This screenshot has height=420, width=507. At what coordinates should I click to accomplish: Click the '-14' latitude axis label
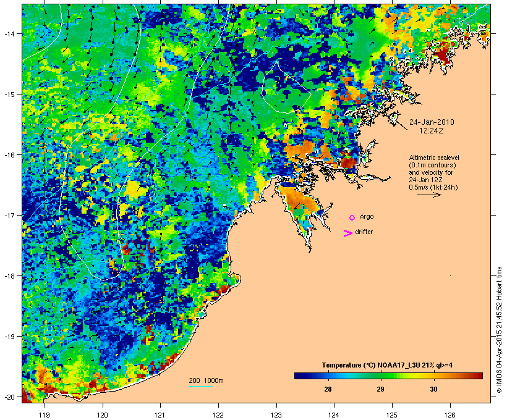pyautogui.click(x=9, y=33)
